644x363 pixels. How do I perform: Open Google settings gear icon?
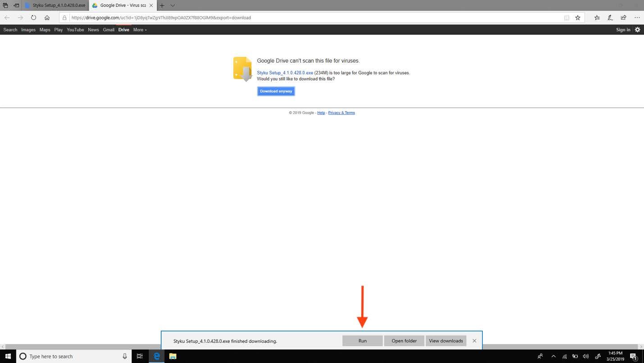pos(637,30)
